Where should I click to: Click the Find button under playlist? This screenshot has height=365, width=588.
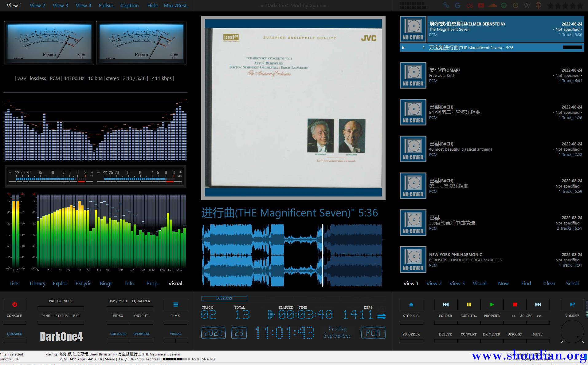tap(526, 284)
